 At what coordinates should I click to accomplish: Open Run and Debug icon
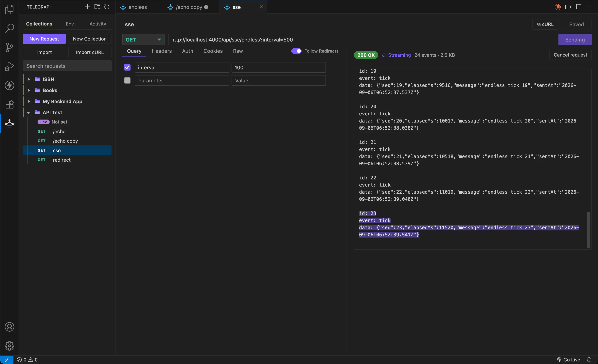9,66
